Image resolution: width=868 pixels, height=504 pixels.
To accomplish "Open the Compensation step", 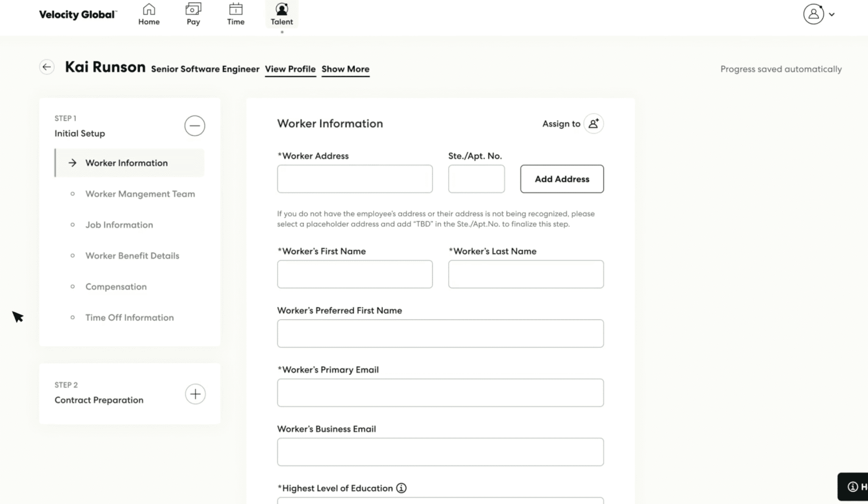I will pos(116,287).
